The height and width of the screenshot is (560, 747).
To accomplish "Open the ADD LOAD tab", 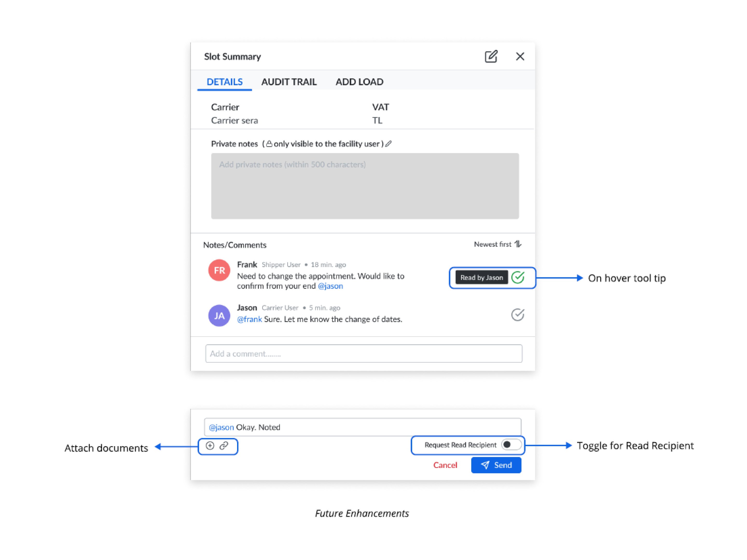I will [359, 82].
